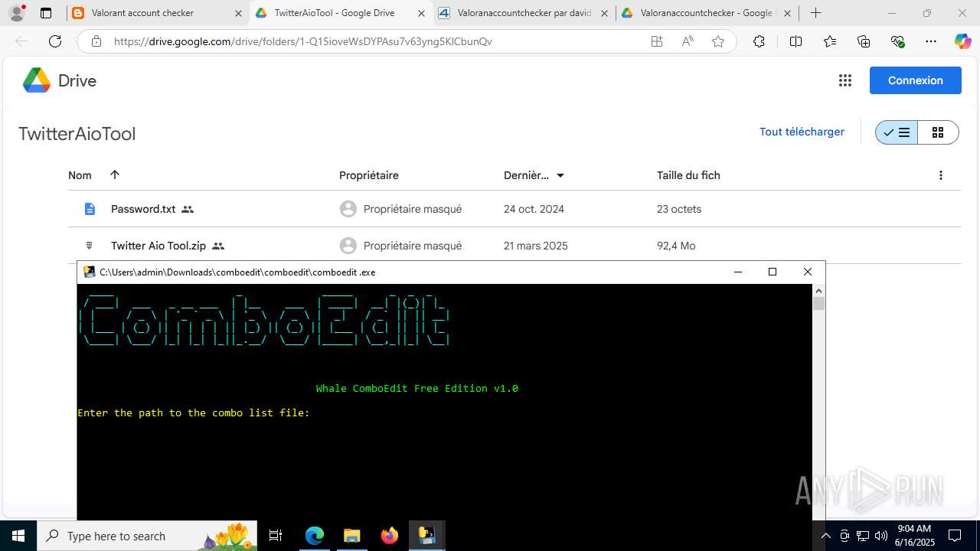Open Browser essentials icon
Screen dimensions: 980x551
point(897,41)
